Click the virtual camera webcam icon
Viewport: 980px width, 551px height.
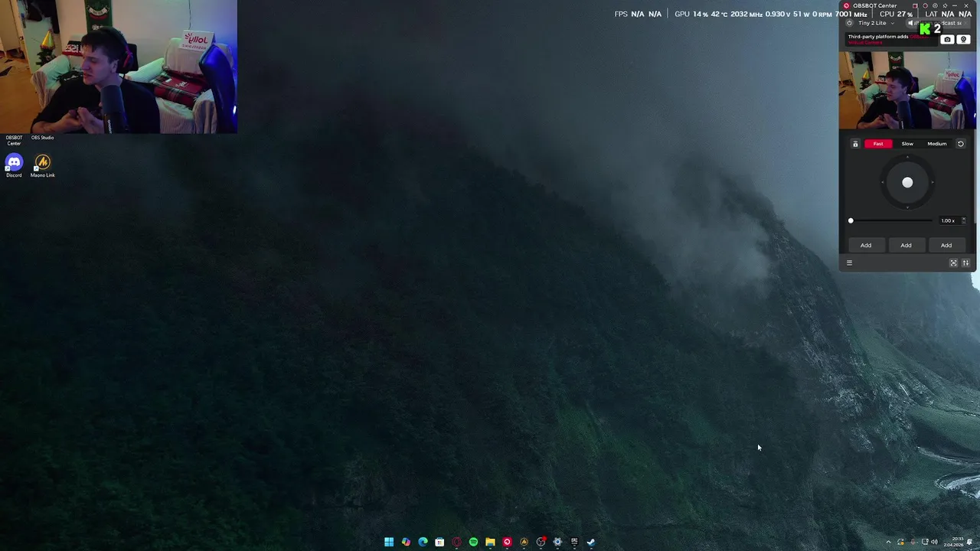click(963, 40)
